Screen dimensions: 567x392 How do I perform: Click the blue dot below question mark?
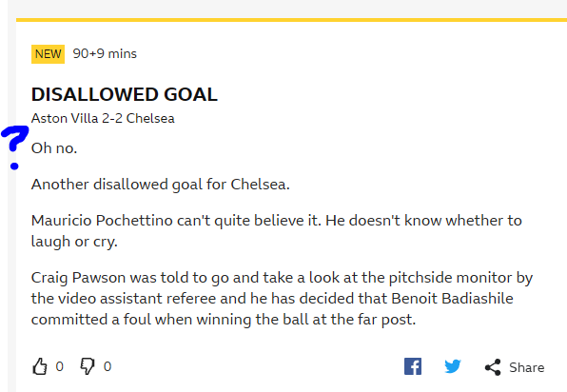pyautogui.click(x=14, y=167)
